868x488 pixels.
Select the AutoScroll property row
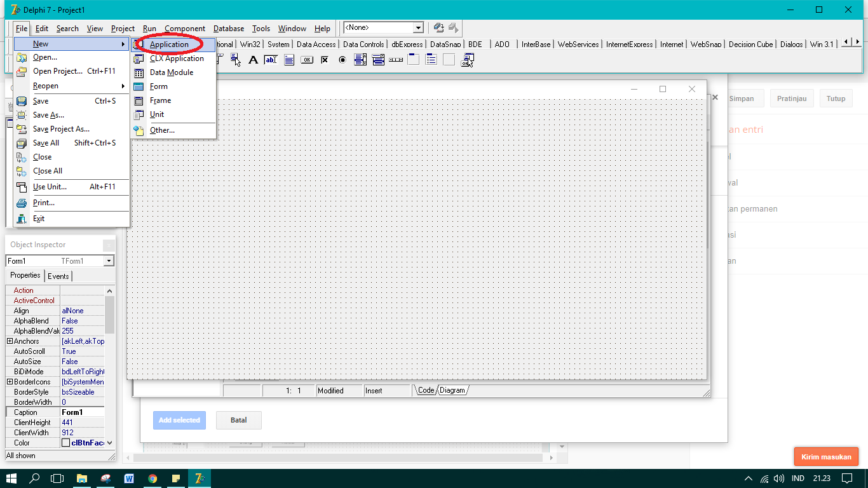(x=55, y=351)
